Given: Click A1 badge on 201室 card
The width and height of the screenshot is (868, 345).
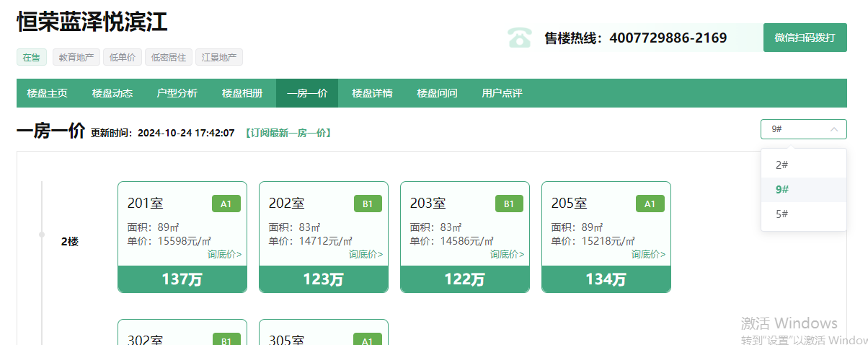Looking at the screenshot, I should (x=226, y=204).
